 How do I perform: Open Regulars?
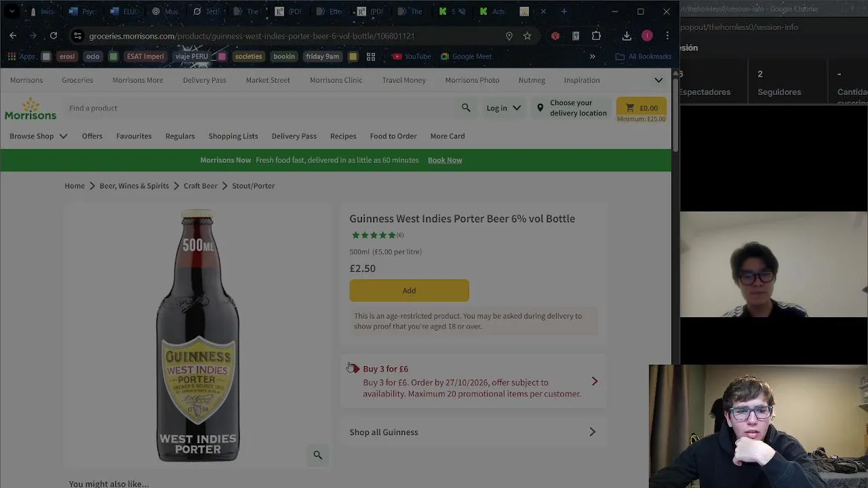tap(180, 136)
